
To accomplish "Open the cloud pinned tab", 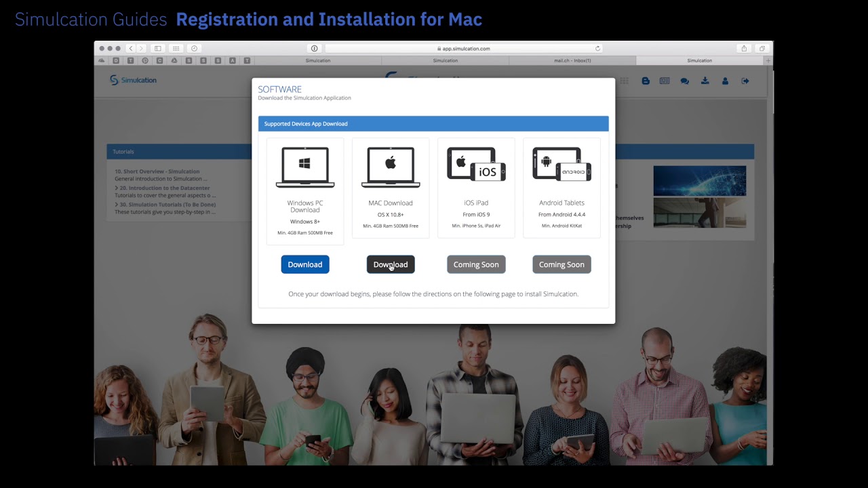I will 102,60.
